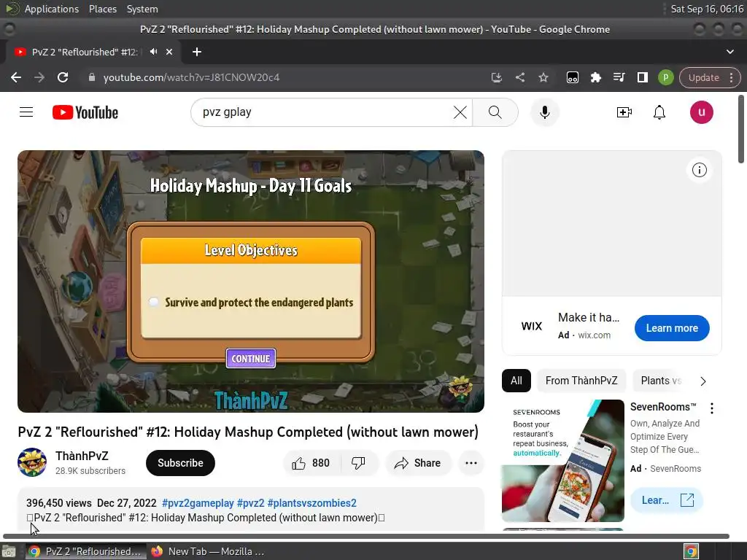
Task: Select the All filter chip
Action: point(516,381)
